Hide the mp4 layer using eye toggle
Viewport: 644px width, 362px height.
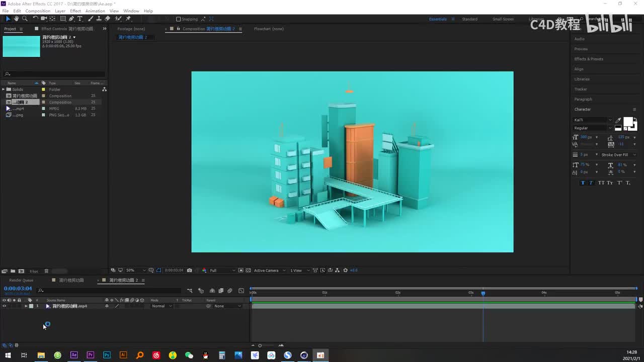[x=4, y=306]
